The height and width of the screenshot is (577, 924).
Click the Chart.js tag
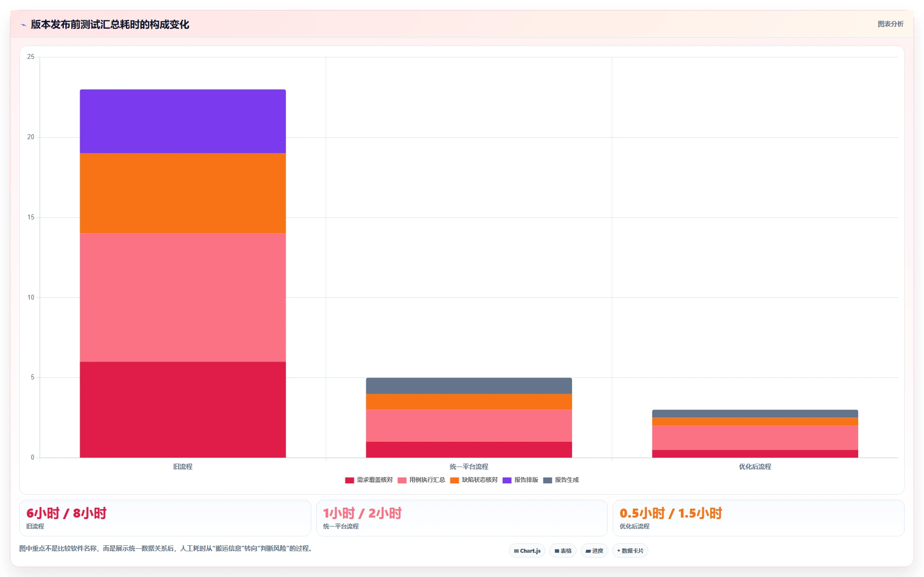(527, 551)
